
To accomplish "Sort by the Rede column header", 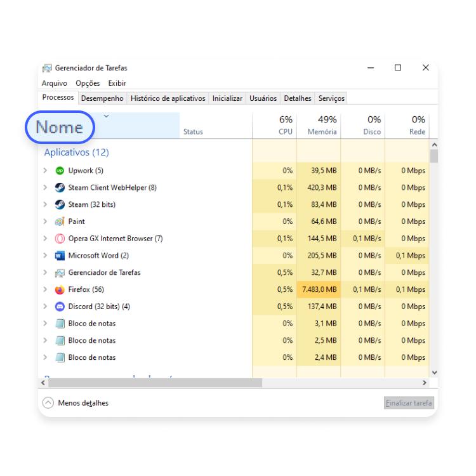I will 407,126.
